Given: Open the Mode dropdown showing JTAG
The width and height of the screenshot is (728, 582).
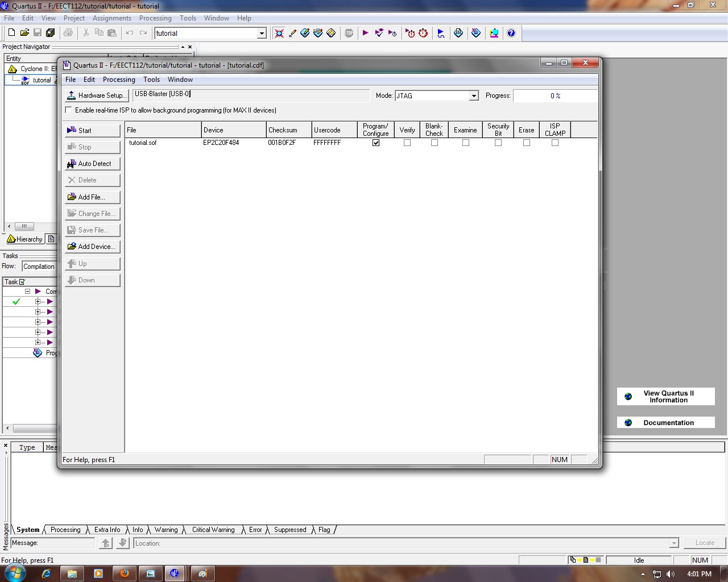Looking at the screenshot, I should pyautogui.click(x=474, y=95).
